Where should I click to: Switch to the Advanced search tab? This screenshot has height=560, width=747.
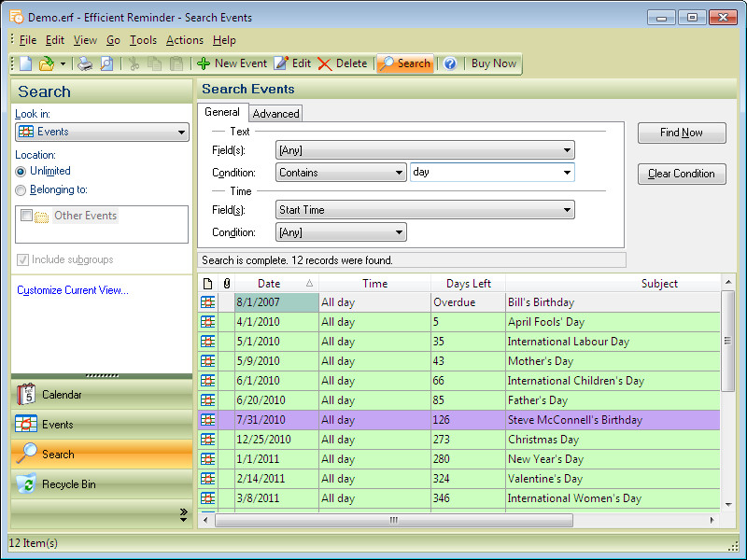275,114
